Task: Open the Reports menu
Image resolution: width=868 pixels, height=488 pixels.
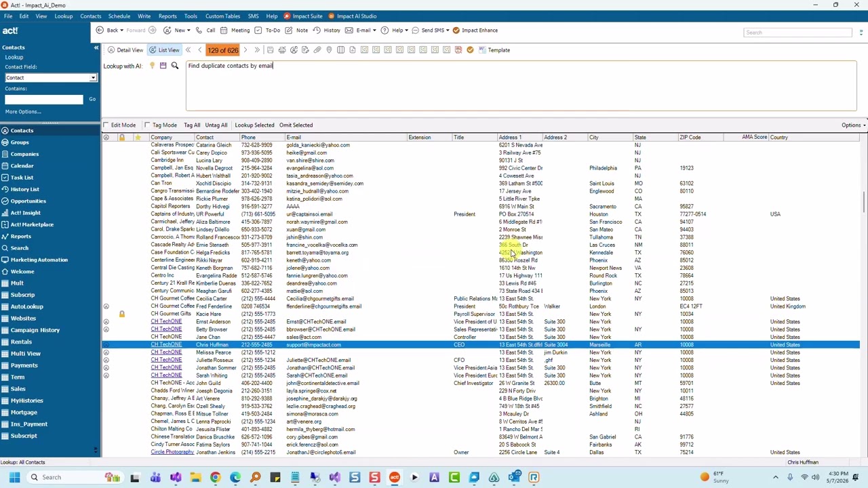Action: click(167, 16)
